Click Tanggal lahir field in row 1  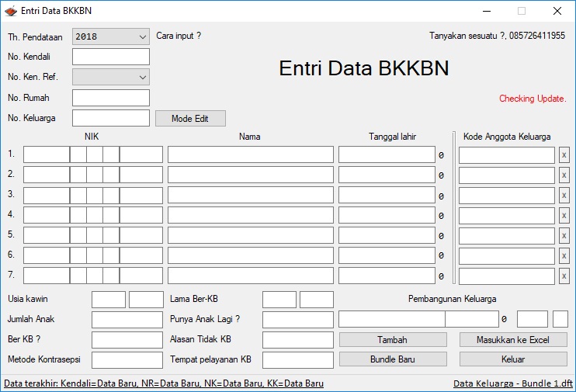coord(387,154)
